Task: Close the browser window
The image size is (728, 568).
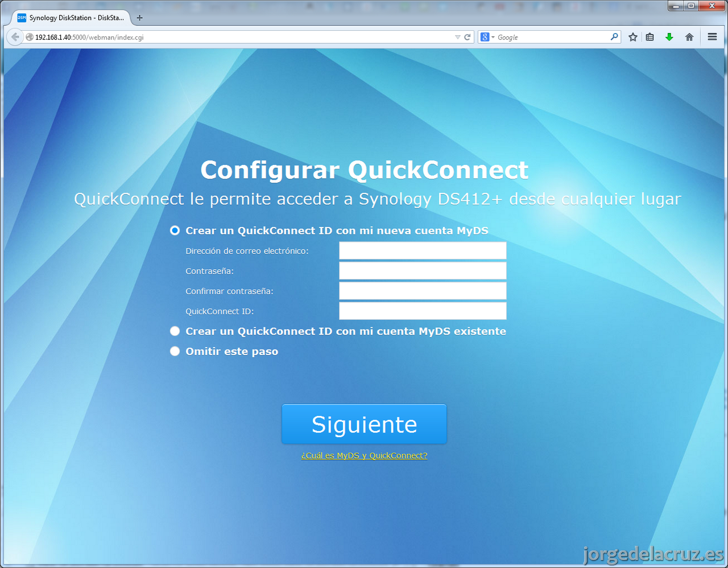Action: click(712, 6)
